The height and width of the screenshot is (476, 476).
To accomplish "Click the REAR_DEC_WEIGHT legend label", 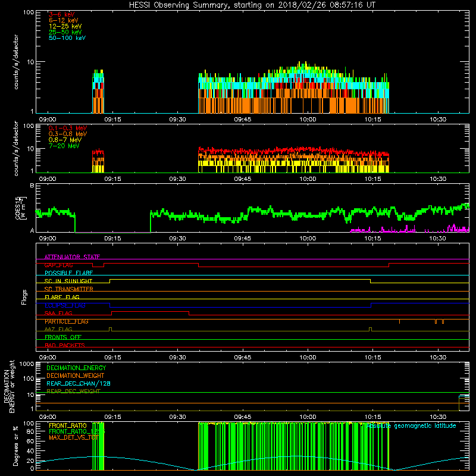I will (73, 392).
